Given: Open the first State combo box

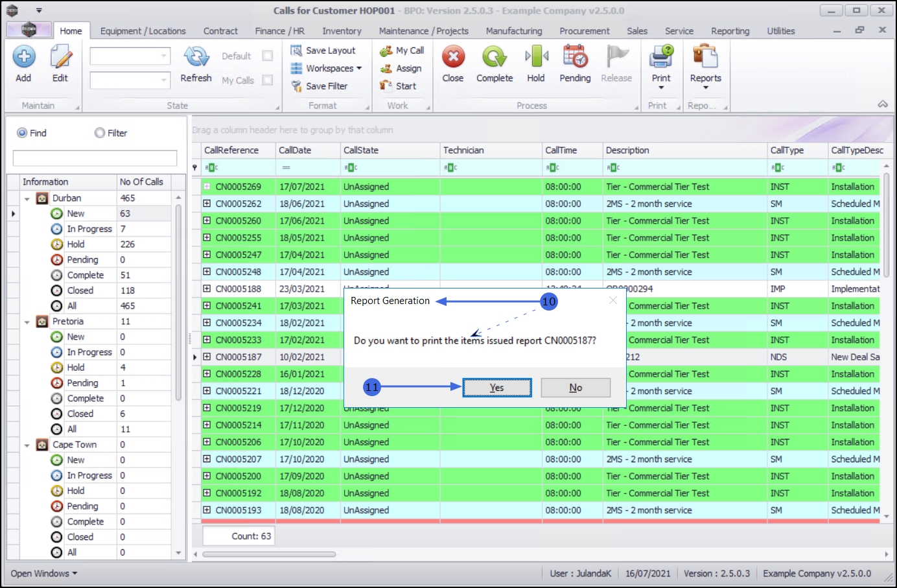Looking at the screenshot, I should (x=130, y=56).
